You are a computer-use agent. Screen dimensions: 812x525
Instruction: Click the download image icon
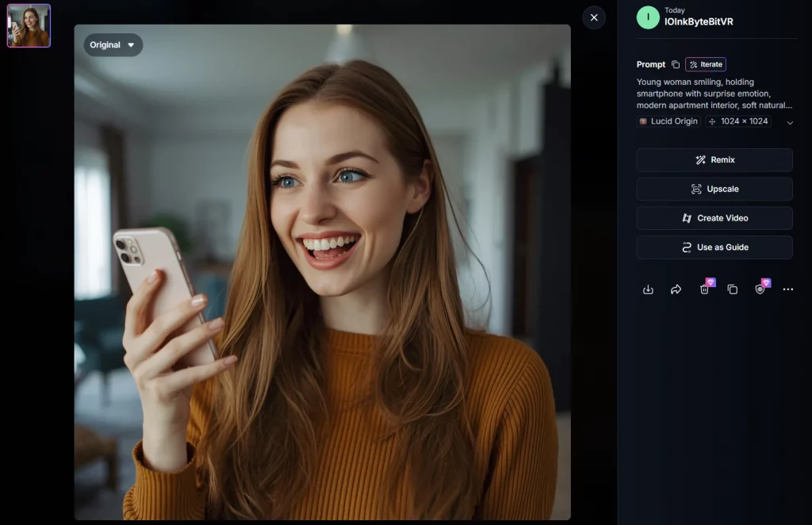tap(648, 290)
